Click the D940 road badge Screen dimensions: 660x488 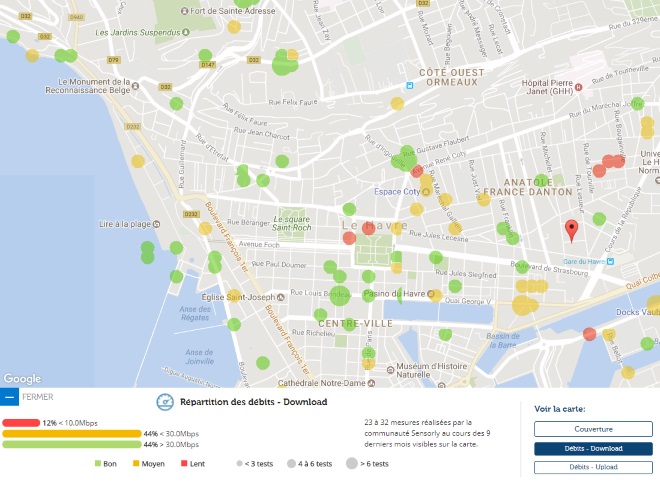point(76,17)
